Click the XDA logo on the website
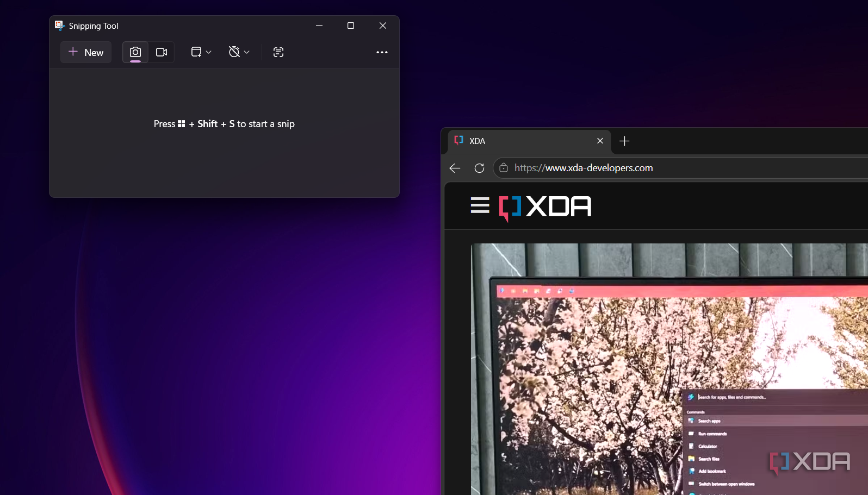868x495 pixels. click(545, 208)
